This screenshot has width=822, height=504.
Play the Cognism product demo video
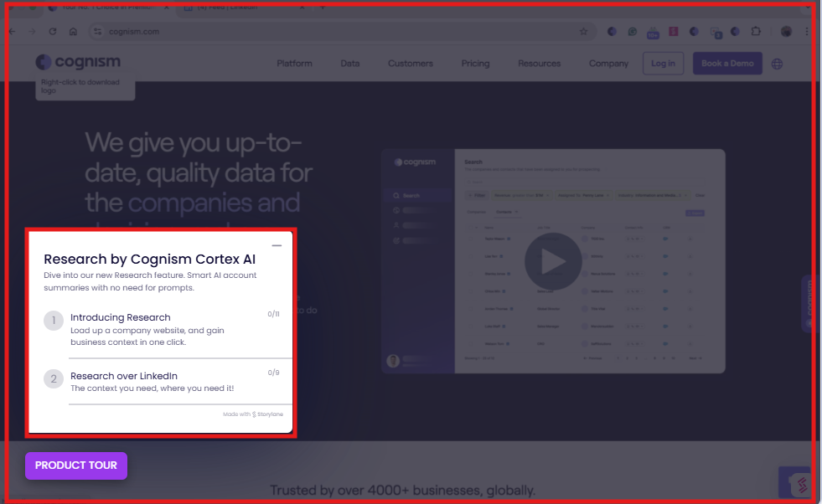tap(552, 260)
